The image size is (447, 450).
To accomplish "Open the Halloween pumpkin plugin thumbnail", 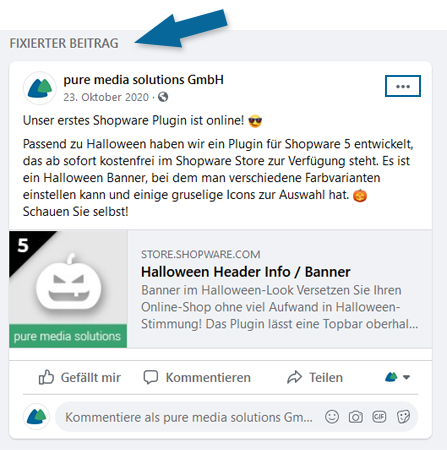I will click(x=68, y=289).
